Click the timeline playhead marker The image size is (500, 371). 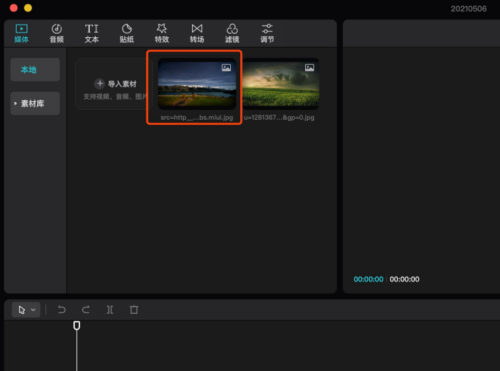tap(77, 325)
